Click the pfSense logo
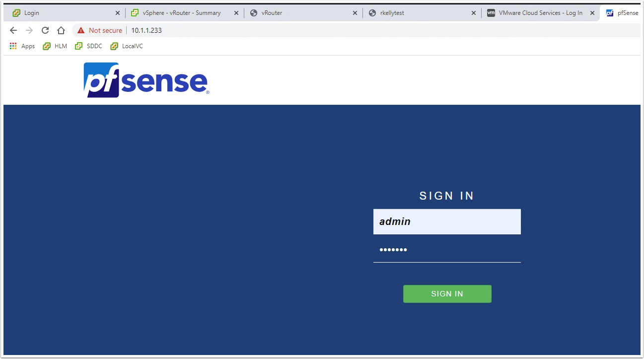This screenshot has height=359, width=644. 146,80
